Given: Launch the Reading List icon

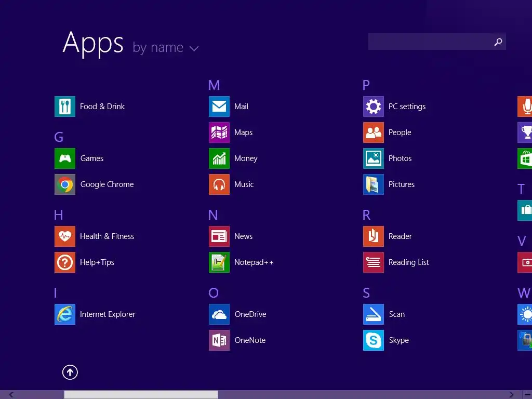Looking at the screenshot, I should [374, 262].
